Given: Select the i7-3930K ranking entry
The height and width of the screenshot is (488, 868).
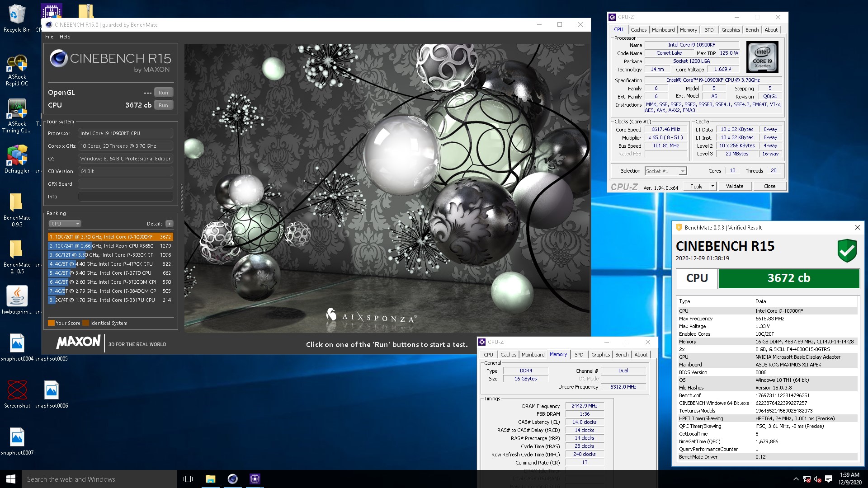Looking at the screenshot, I should pyautogui.click(x=110, y=255).
